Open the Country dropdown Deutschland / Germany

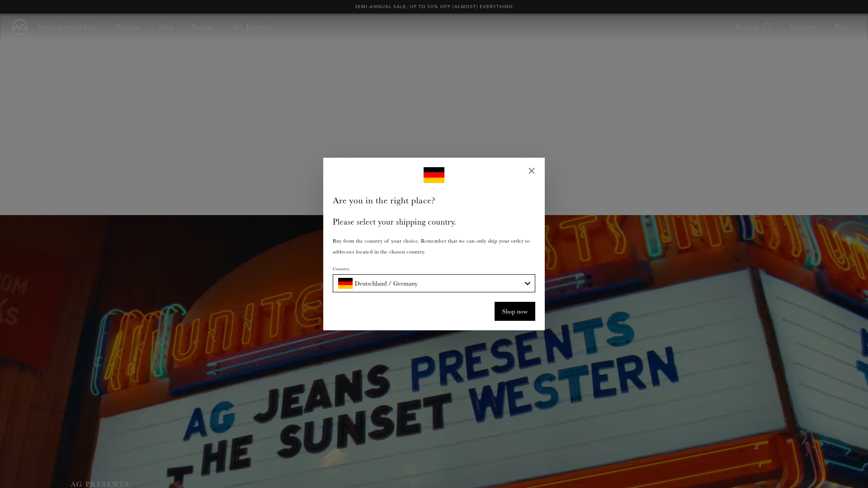pos(434,283)
